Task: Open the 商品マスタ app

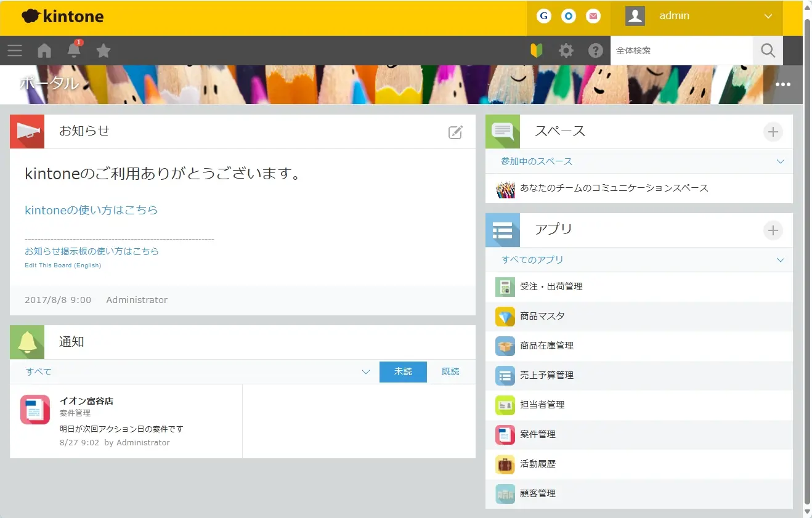Action: (x=639, y=317)
